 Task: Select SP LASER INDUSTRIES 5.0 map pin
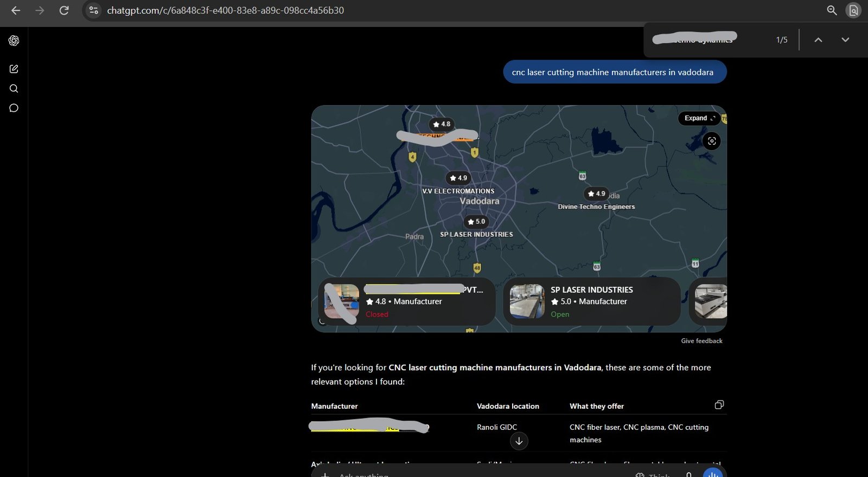[x=476, y=222]
